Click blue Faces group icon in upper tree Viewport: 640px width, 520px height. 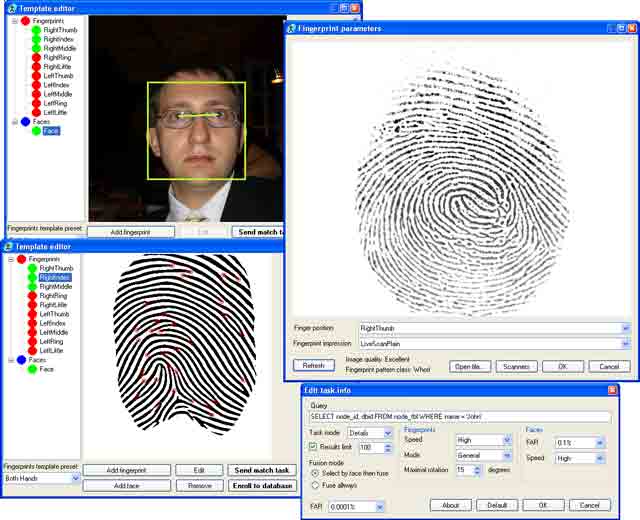point(25,122)
